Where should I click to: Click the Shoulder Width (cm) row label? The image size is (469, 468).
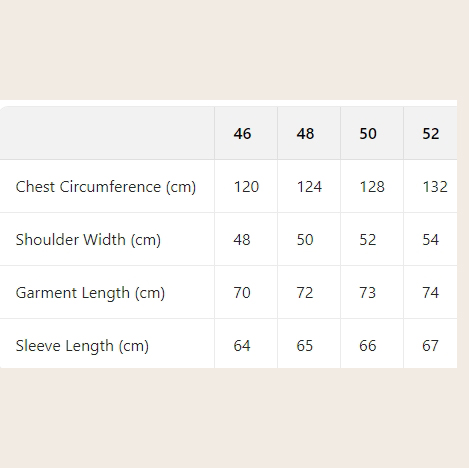coord(88,240)
